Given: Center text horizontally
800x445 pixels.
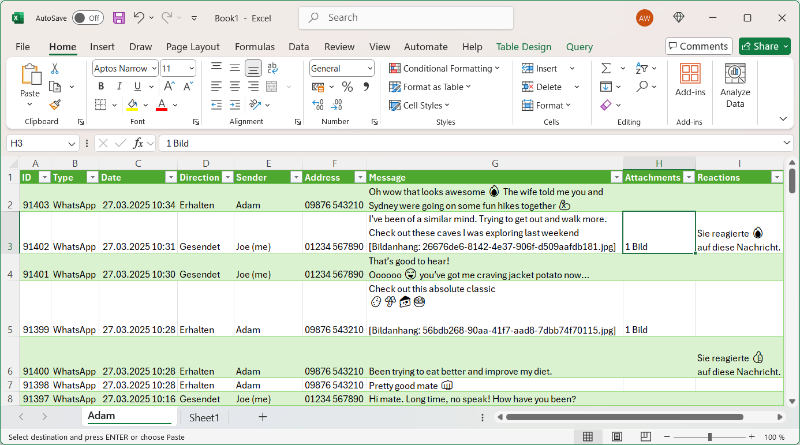Looking at the screenshot, I should [x=235, y=87].
